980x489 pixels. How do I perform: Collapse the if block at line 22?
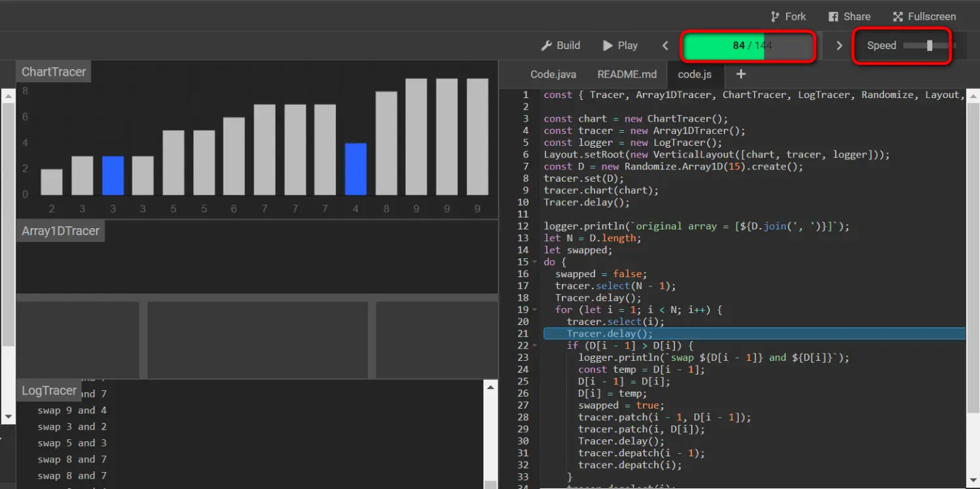536,346
